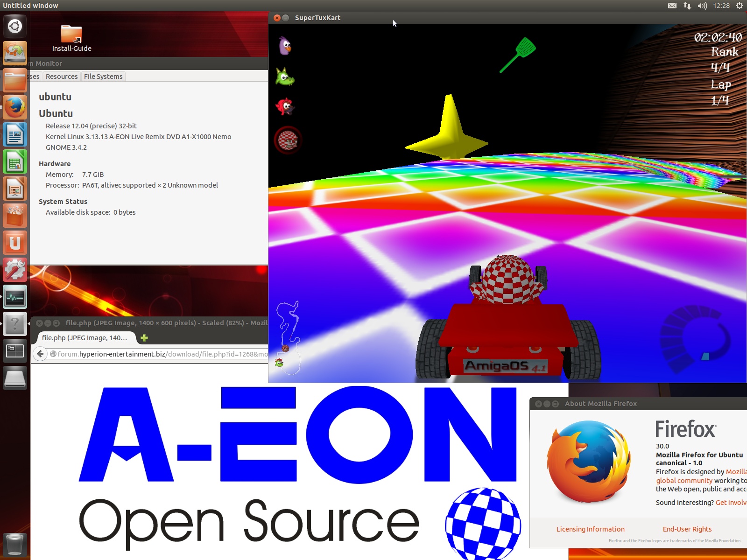Click the SuperTuxKart window title

point(317,18)
